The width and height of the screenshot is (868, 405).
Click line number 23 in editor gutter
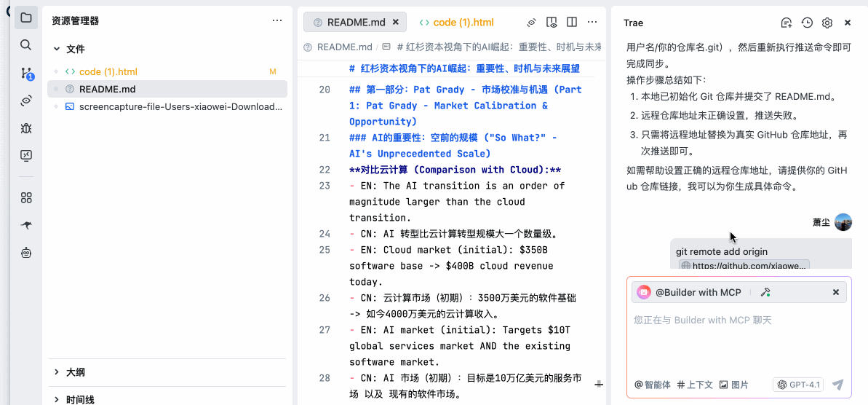(325, 186)
